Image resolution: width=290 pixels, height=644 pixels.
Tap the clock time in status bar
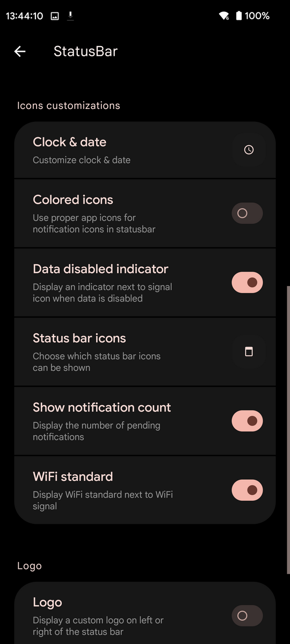(x=24, y=16)
